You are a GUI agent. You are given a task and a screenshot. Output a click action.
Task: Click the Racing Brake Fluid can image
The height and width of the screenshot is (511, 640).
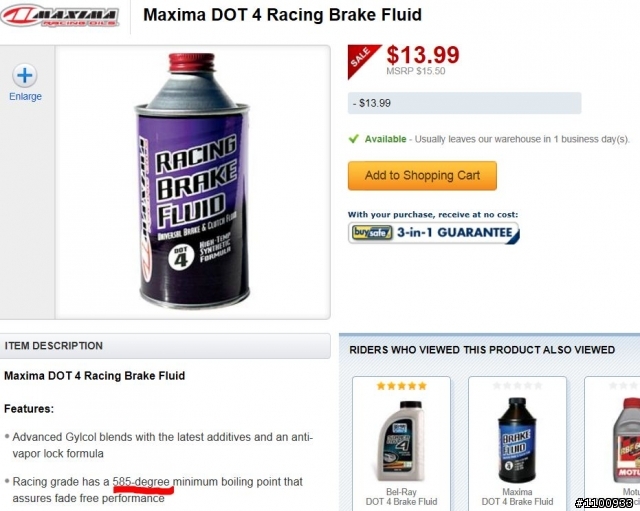(192, 180)
